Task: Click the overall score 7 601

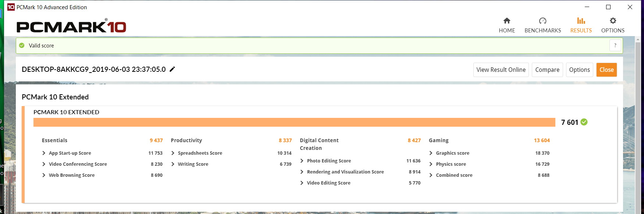Action: tap(570, 122)
